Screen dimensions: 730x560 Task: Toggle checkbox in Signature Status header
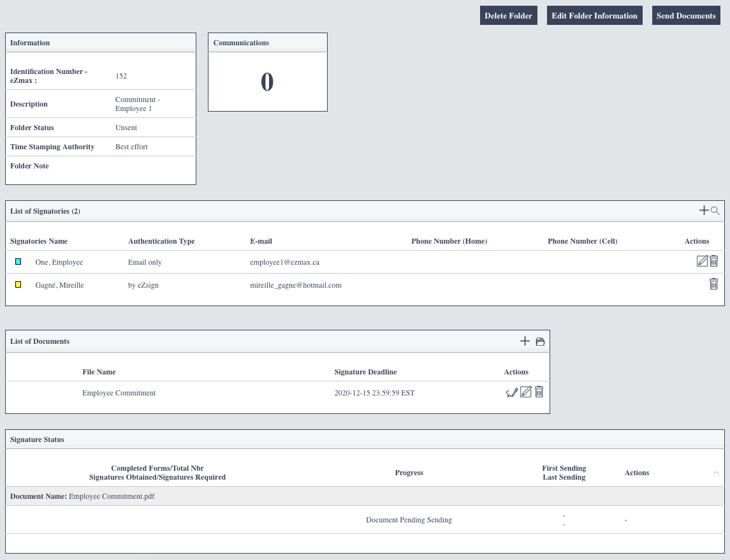tap(717, 474)
